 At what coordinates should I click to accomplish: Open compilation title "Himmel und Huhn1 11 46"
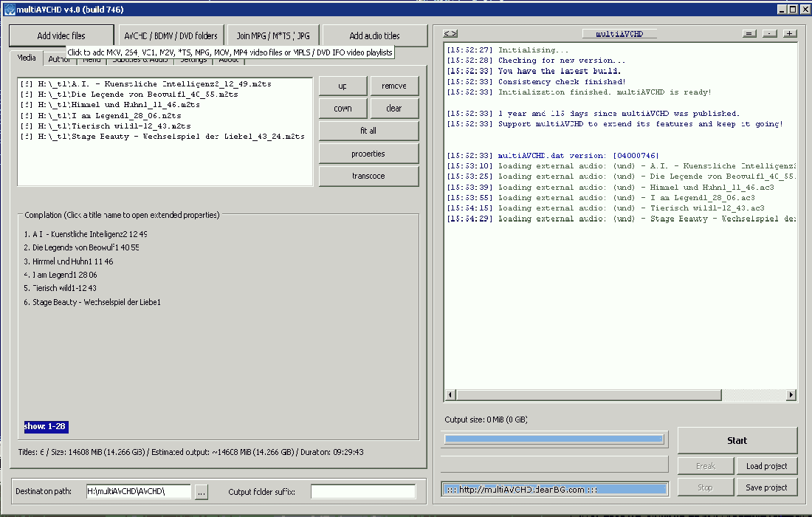coord(72,261)
